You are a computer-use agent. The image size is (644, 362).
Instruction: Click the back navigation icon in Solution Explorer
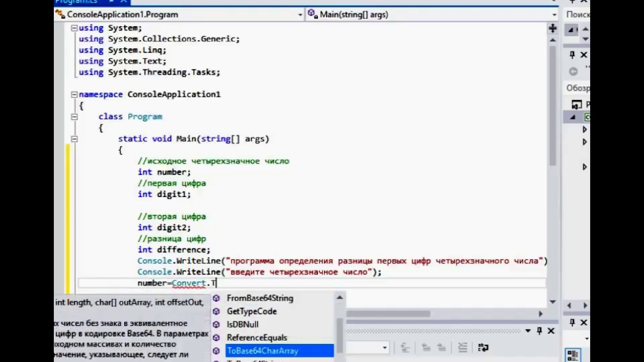click(x=573, y=71)
